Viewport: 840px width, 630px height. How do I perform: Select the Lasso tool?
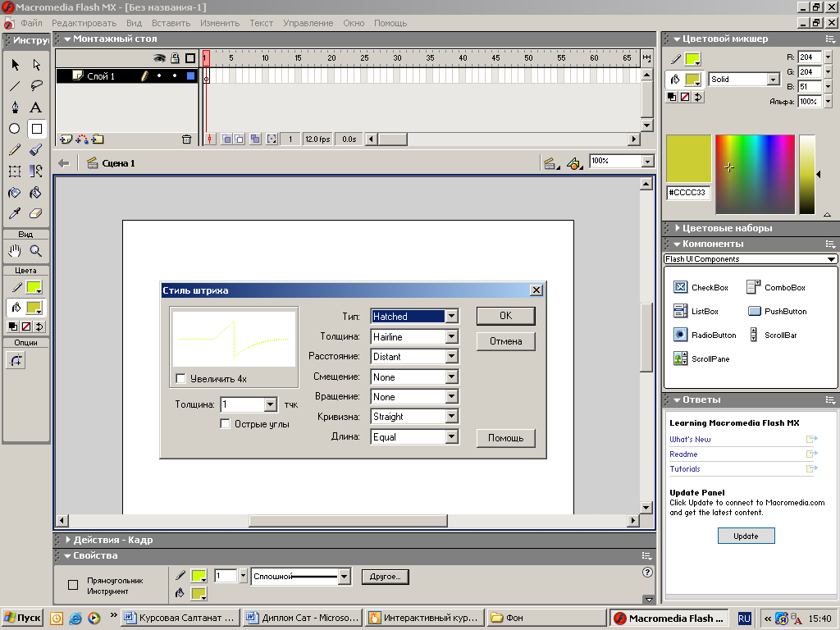point(36,85)
